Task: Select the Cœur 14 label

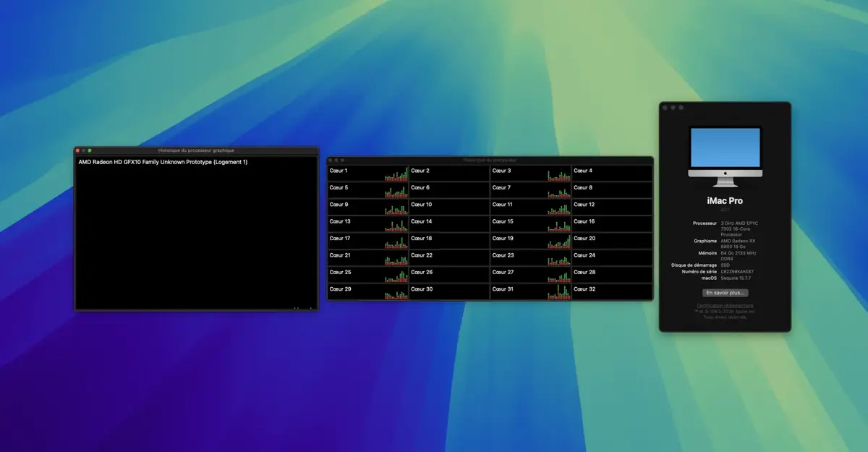Action: [422, 221]
